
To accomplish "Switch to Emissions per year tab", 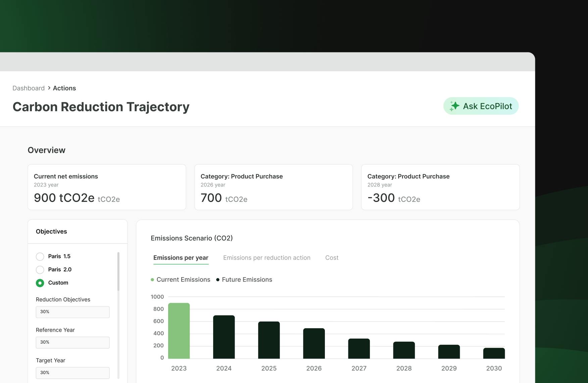I will pyautogui.click(x=181, y=258).
